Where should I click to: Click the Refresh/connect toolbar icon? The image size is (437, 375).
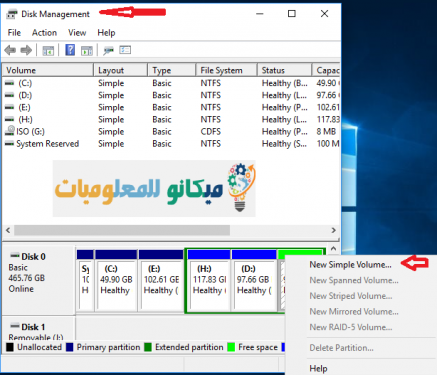click(108, 50)
